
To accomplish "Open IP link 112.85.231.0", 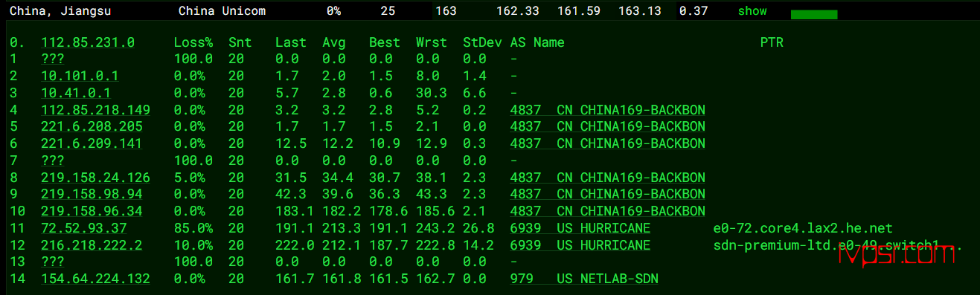I will pos(88,42).
